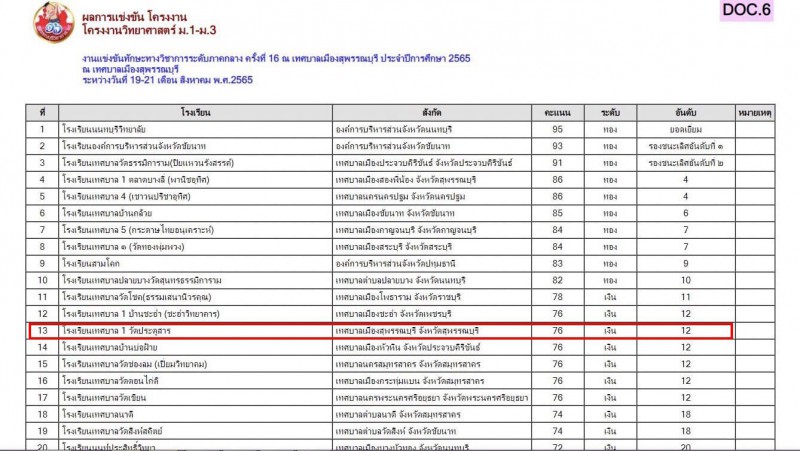Click affiliation 'เทศบาลตำบลวัดสิงห์ จังหวัดชัยนาท'

coord(396,432)
